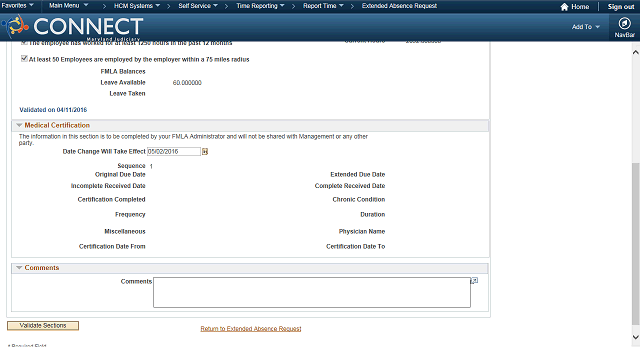Collapse the Comments section
Viewport: 640px width, 360px height.
[19, 268]
